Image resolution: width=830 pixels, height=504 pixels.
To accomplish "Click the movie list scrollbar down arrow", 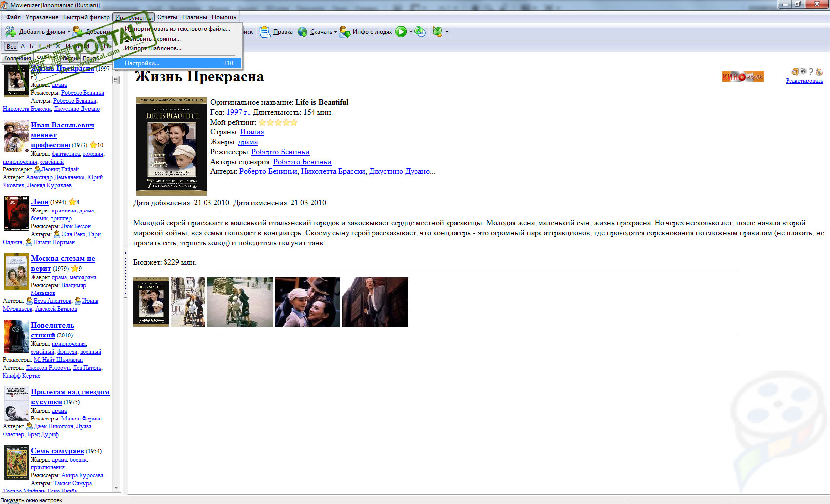I will coord(116,488).
